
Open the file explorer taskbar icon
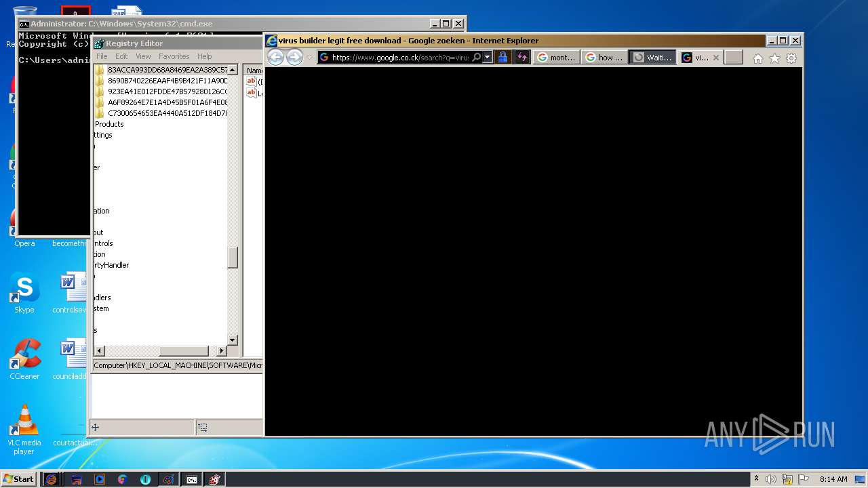tap(77, 479)
